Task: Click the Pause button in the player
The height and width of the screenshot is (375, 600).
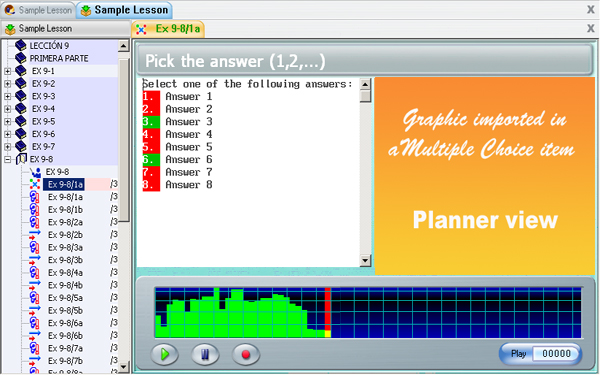Action: pos(205,354)
